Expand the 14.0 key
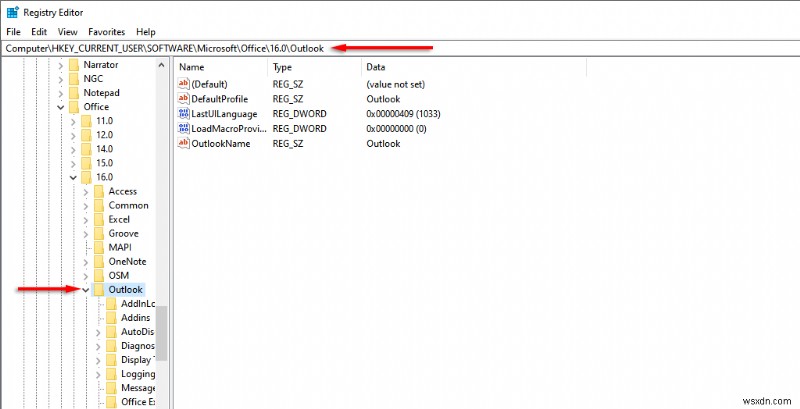 tap(73, 149)
